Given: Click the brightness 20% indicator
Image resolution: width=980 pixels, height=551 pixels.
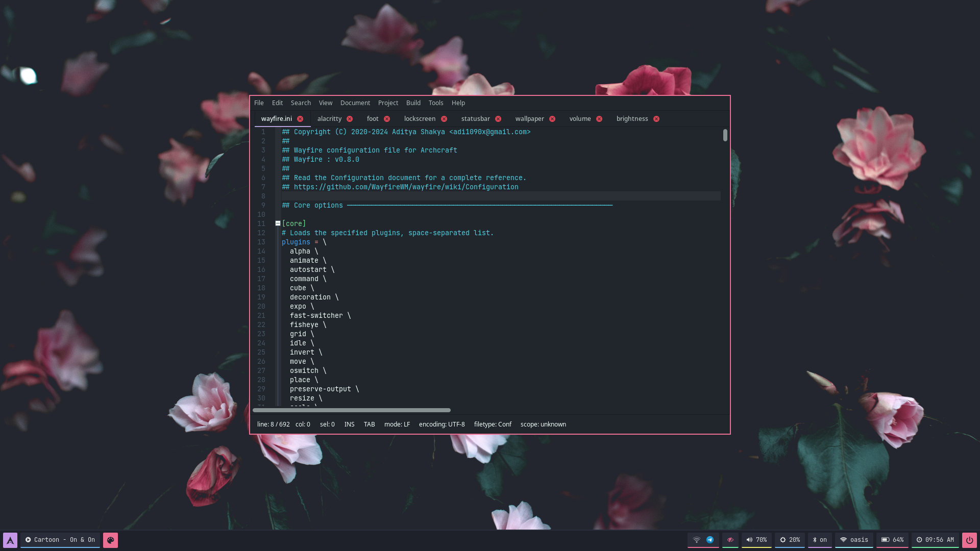Looking at the screenshot, I should 790,540.
